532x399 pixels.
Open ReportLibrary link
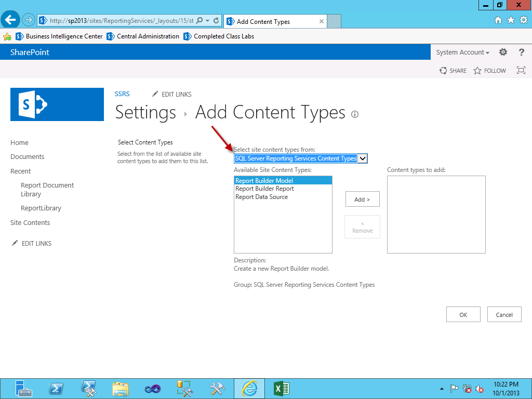(x=41, y=208)
